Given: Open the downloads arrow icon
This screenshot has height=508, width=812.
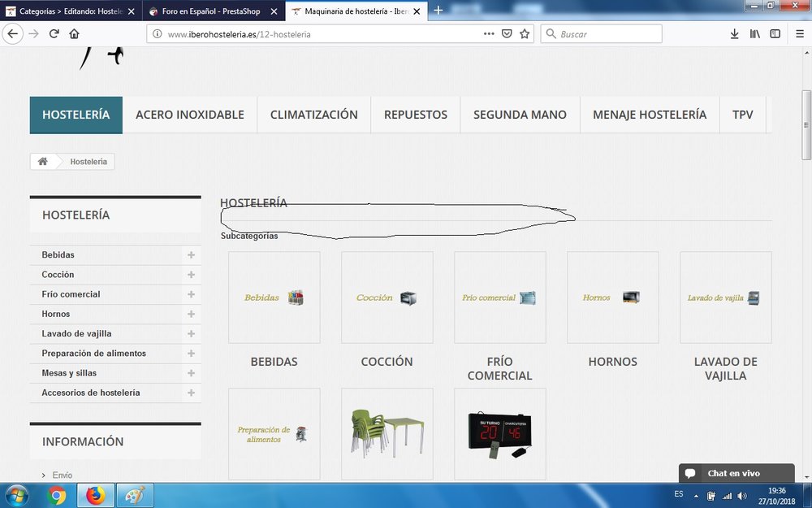Looking at the screenshot, I should (x=734, y=34).
